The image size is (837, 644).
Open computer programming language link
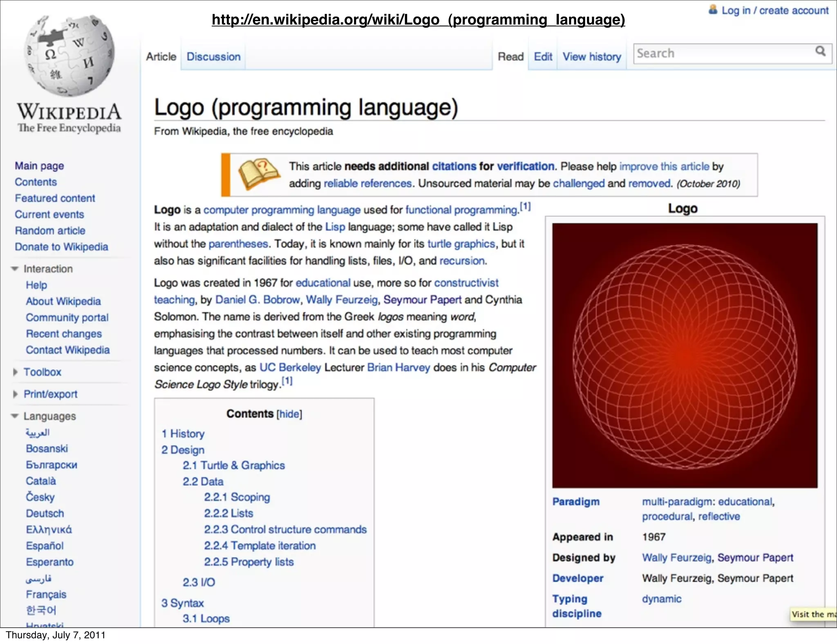pos(282,210)
